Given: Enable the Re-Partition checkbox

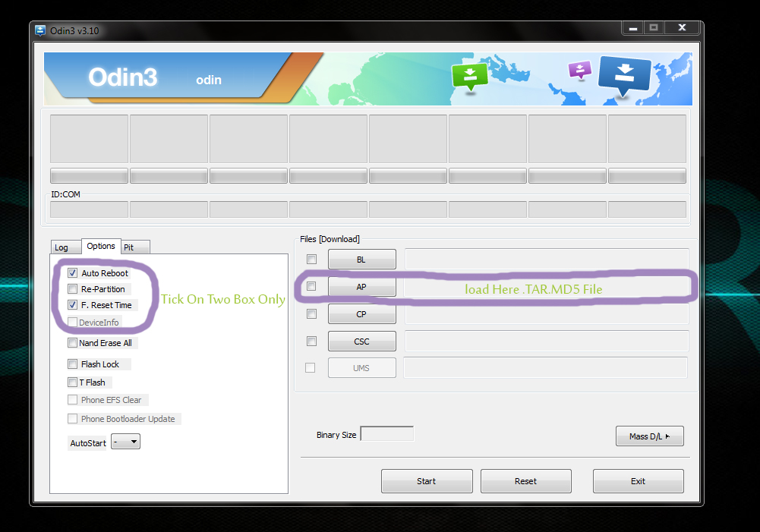Looking at the screenshot, I should (73, 289).
